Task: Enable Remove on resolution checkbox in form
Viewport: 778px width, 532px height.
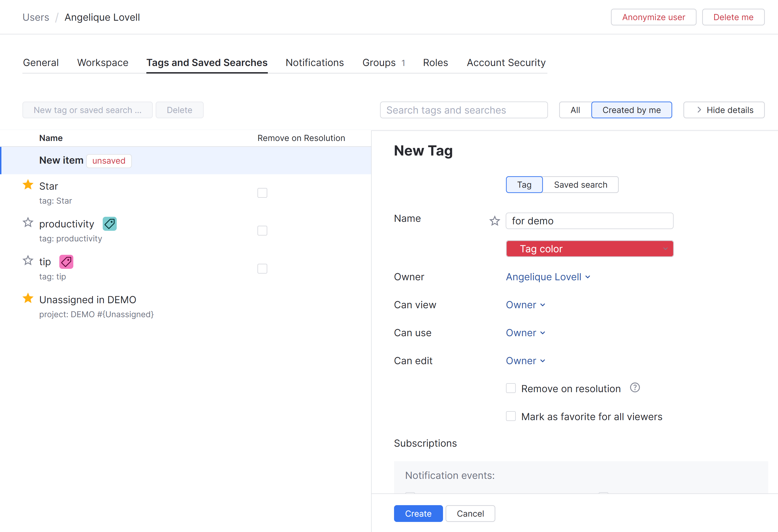Action: 510,388
